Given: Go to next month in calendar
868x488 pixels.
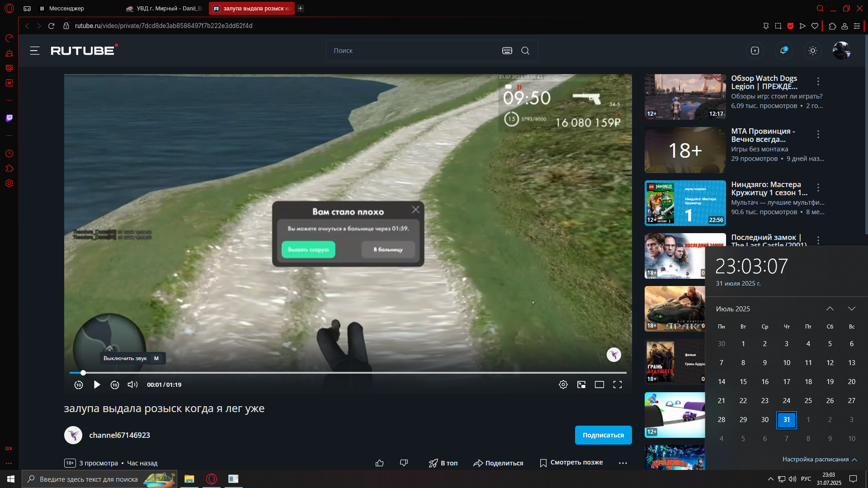Looking at the screenshot, I should [x=851, y=309].
